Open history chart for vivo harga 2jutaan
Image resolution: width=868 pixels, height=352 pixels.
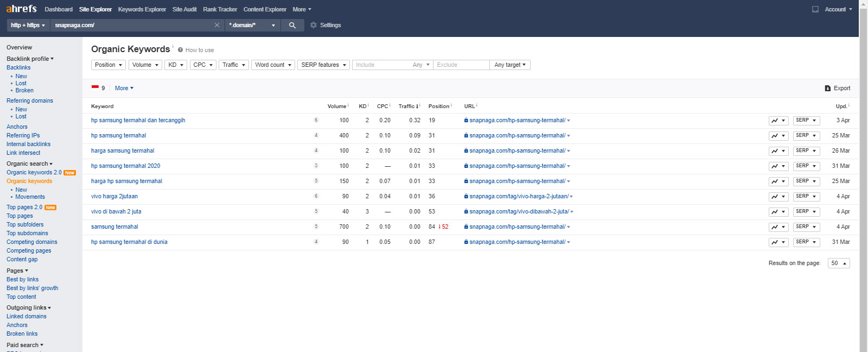point(778,197)
